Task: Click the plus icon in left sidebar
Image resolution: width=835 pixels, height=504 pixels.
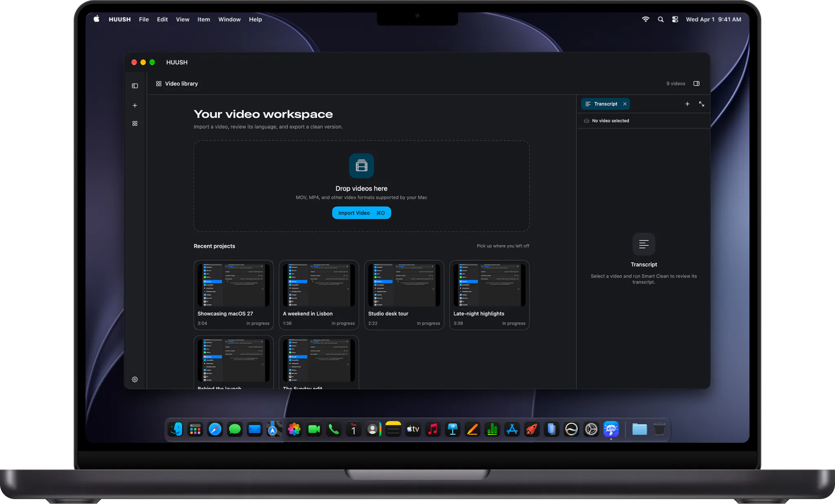Action: [135, 106]
